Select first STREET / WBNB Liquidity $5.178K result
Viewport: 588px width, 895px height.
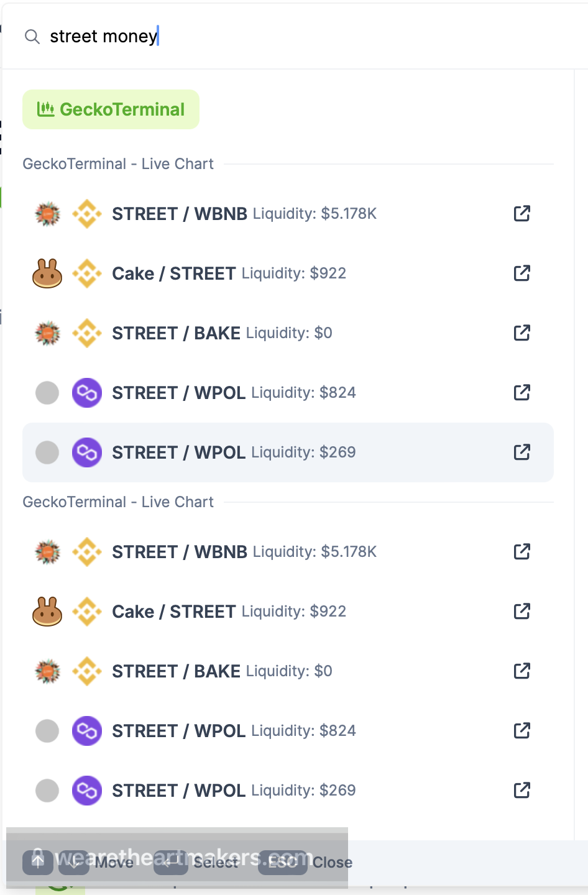pyautogui.click(x=288, y=214)
